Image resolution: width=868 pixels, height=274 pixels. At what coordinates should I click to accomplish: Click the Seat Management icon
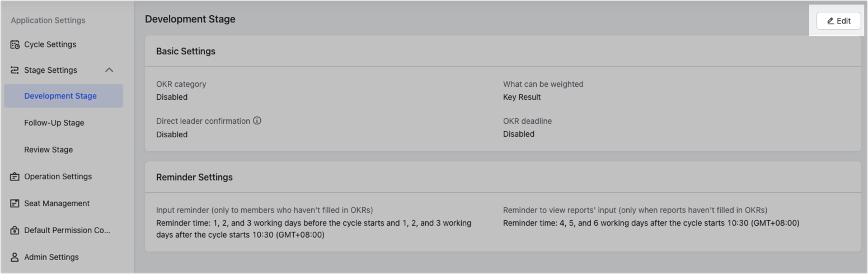click(x=15, y=203)
